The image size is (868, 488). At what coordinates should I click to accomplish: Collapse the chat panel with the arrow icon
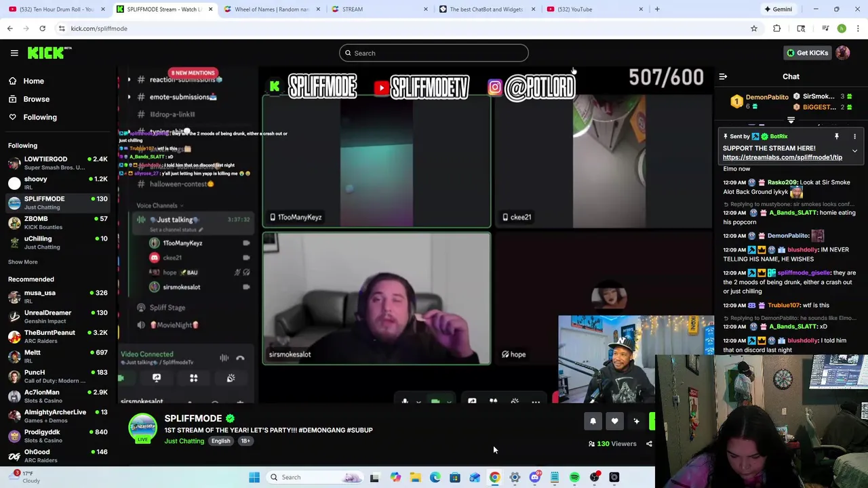pos(723,77)
